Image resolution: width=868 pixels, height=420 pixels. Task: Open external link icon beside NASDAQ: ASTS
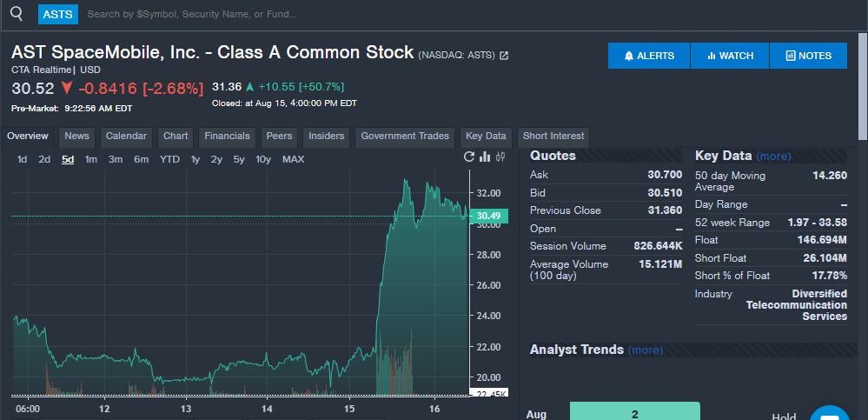(504, 56)
